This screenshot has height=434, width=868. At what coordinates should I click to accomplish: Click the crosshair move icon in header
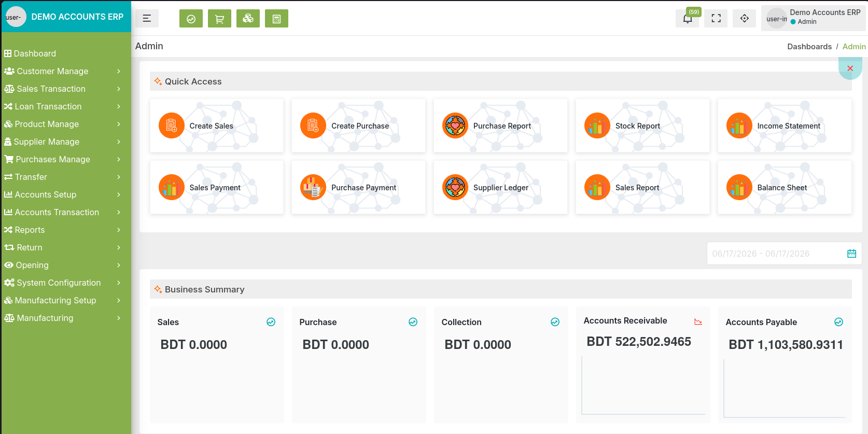(745, 19)
